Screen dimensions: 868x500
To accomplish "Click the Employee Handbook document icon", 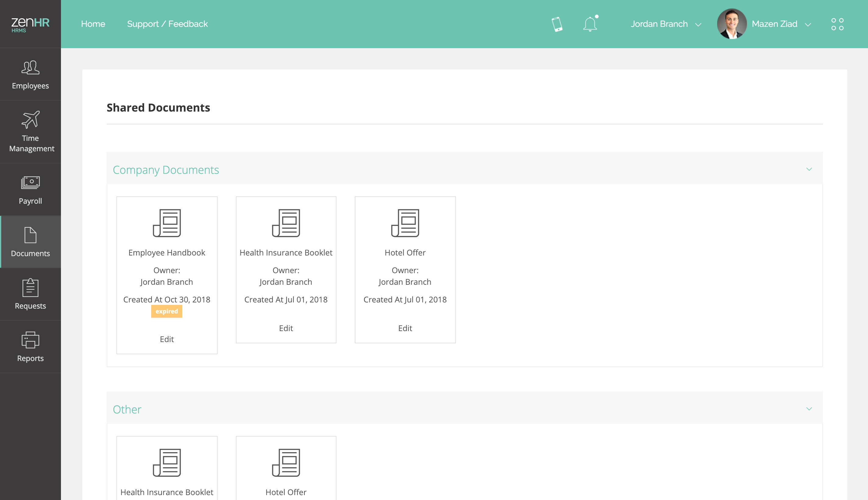I will tap(167, 223).
